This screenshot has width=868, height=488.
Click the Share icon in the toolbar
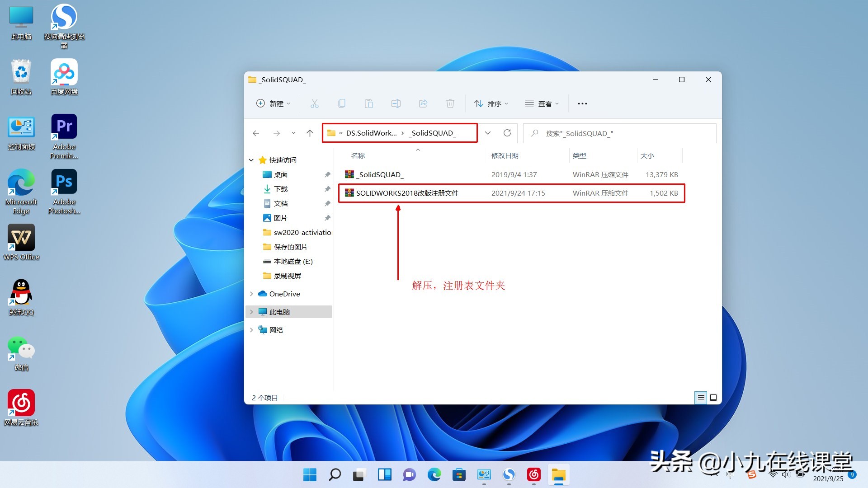tap(423, 103)
